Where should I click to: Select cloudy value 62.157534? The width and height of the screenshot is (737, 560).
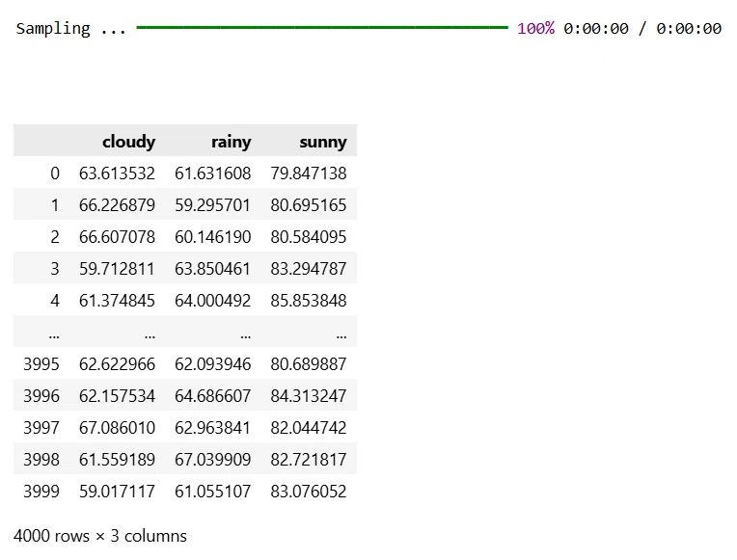tap(117, 396)
